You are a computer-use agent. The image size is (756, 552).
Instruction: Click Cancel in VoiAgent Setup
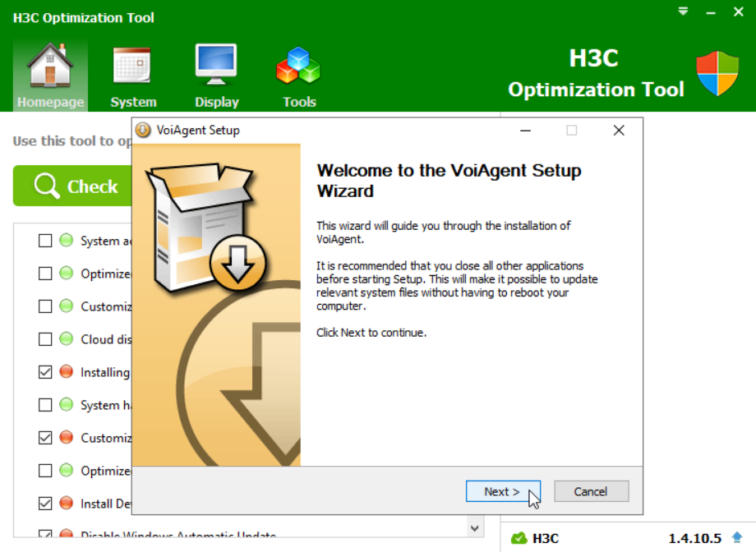591,491
